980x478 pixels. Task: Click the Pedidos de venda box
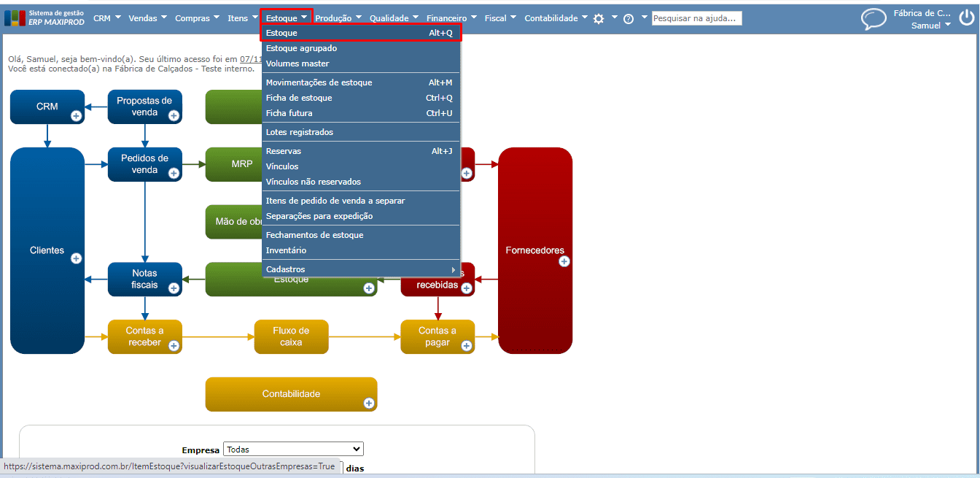point(144,164)
